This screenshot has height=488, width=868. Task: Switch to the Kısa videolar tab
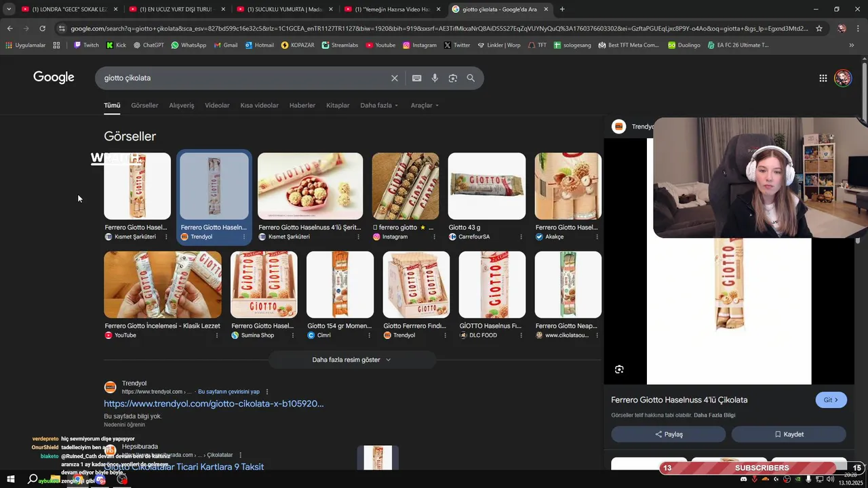(x=259, y=105)
